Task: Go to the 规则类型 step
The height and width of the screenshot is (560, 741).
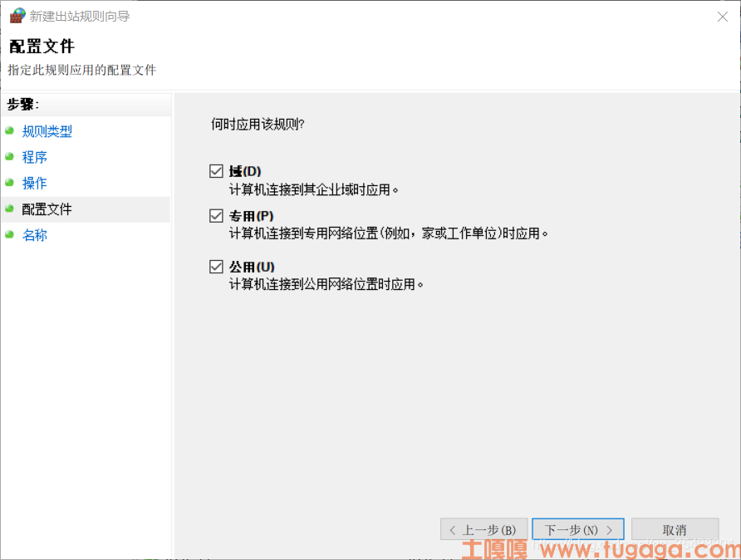Action: coord(47,131)
